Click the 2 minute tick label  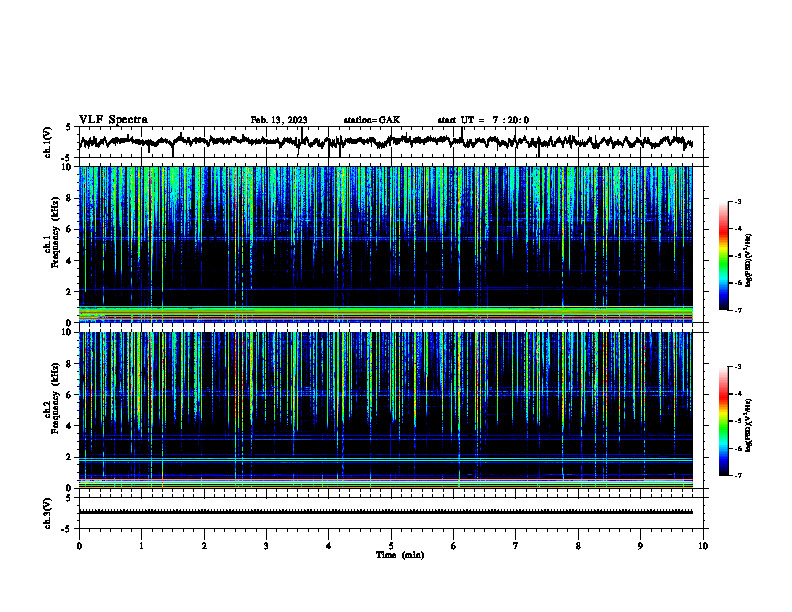(x=204, y=546)
